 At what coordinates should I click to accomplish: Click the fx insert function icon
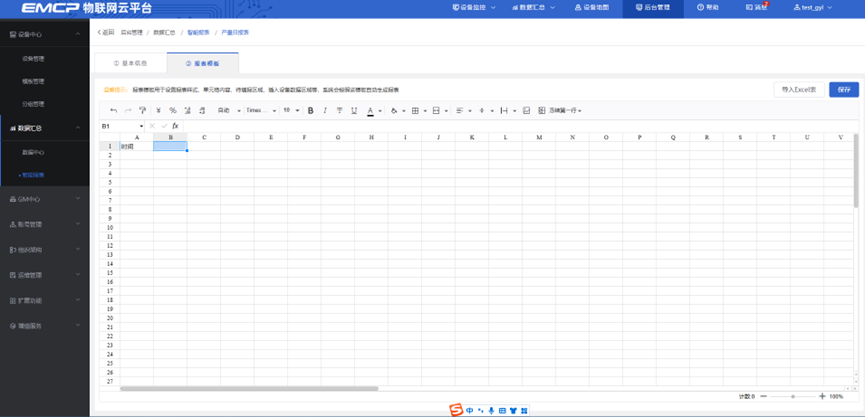(175, 126)
